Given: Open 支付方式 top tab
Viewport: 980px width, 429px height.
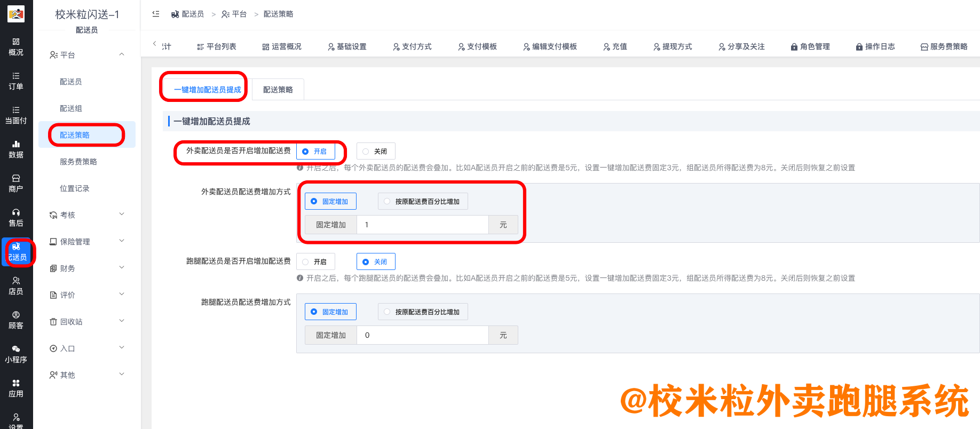Looking at the screenshot, I should pyautogui.click(x=412, y=46).
